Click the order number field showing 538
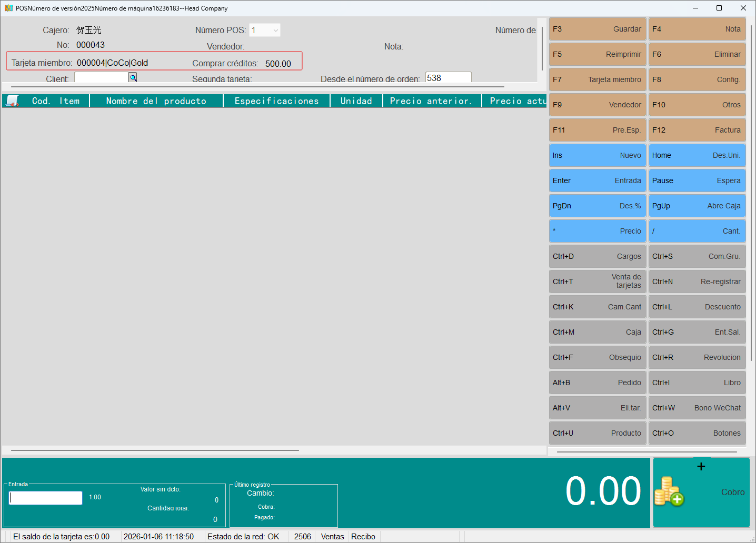This screenshot has width=756, height=543. [447, 78]
